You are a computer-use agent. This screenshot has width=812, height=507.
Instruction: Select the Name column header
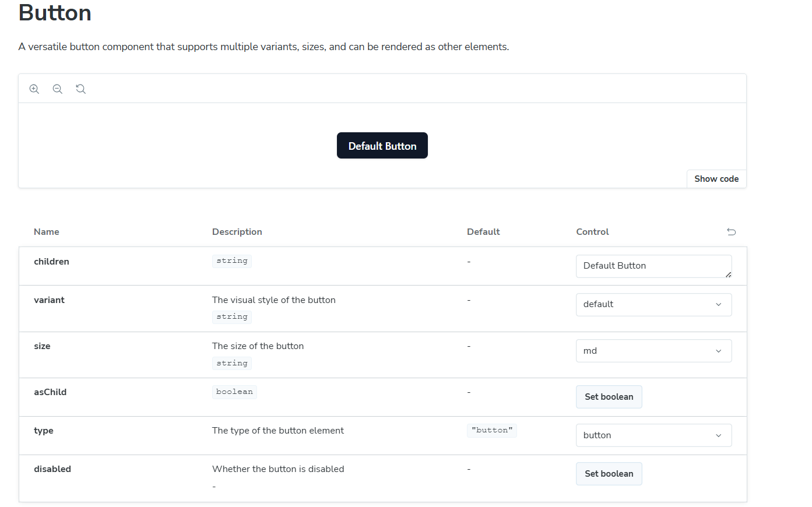coord(47,232)
